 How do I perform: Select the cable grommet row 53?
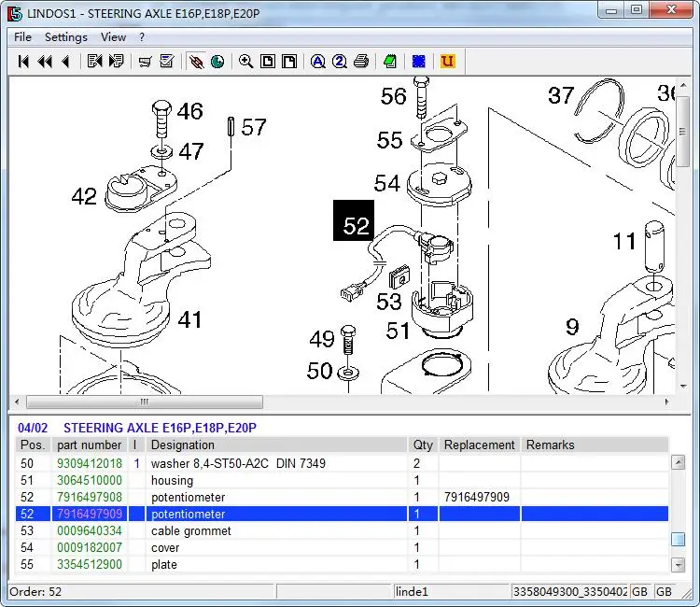pos(191,530)
